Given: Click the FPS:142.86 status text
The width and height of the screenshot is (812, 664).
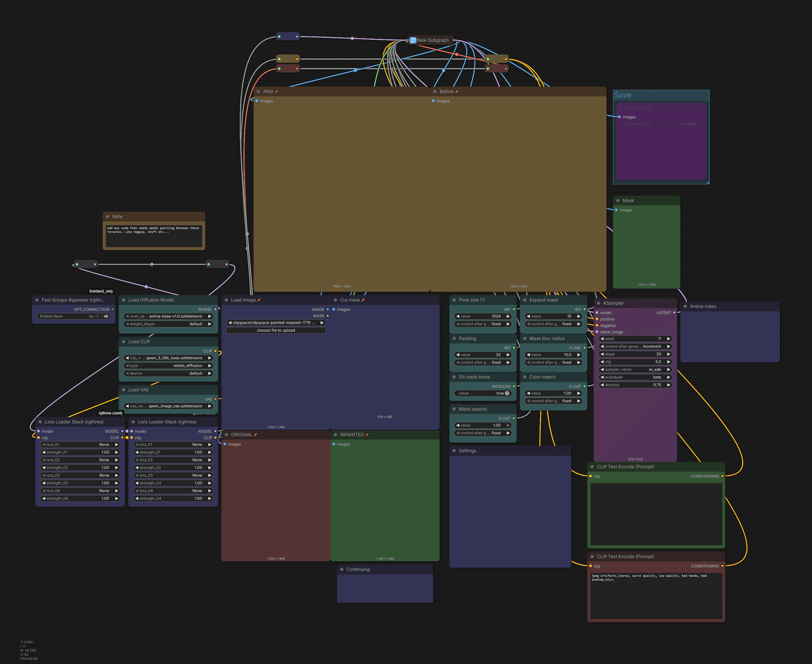Looking at the screenshot, I should (x=29, y=659).
